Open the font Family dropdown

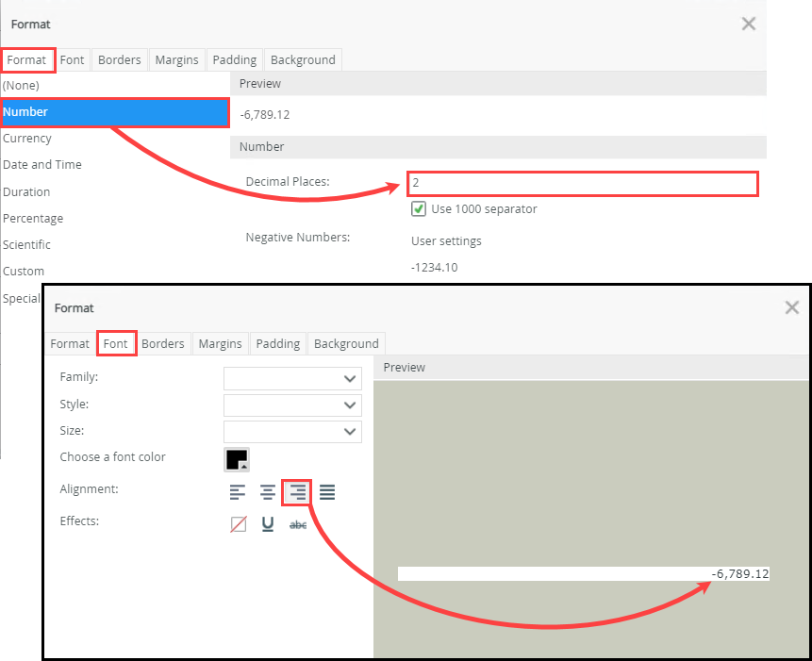pyautogui.click(x=292, y=376)
